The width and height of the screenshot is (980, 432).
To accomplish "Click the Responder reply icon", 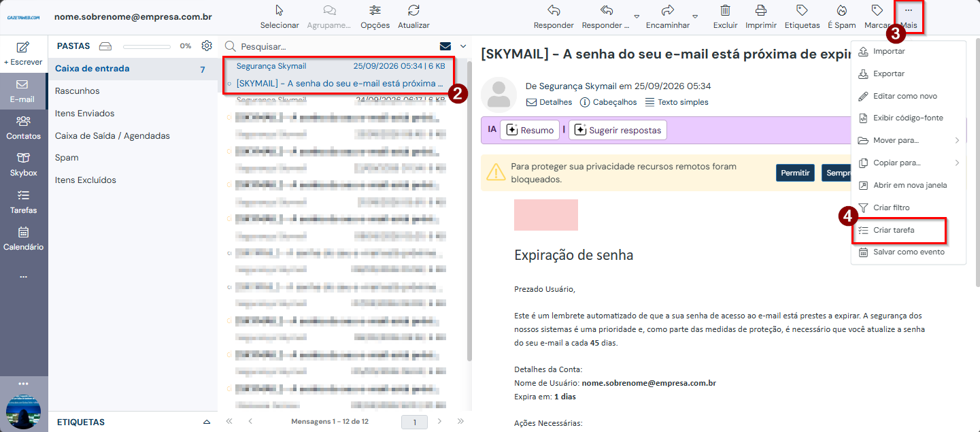I will point(554,10).
